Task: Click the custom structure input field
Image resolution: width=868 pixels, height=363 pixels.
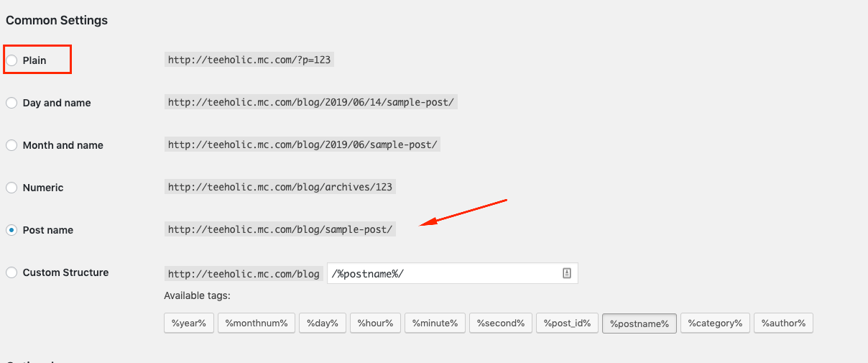Action: 453,273
